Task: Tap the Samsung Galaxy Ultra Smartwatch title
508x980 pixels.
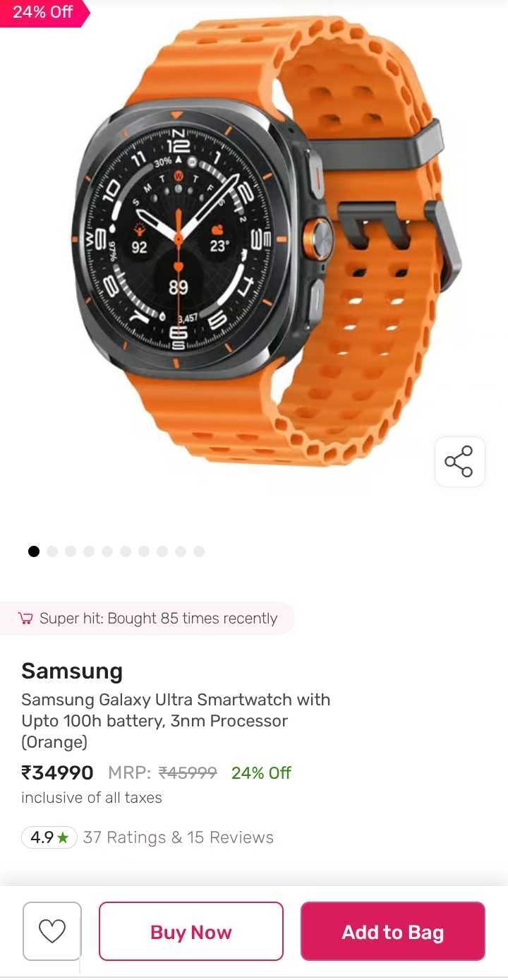Action: (x=176, y=721)
